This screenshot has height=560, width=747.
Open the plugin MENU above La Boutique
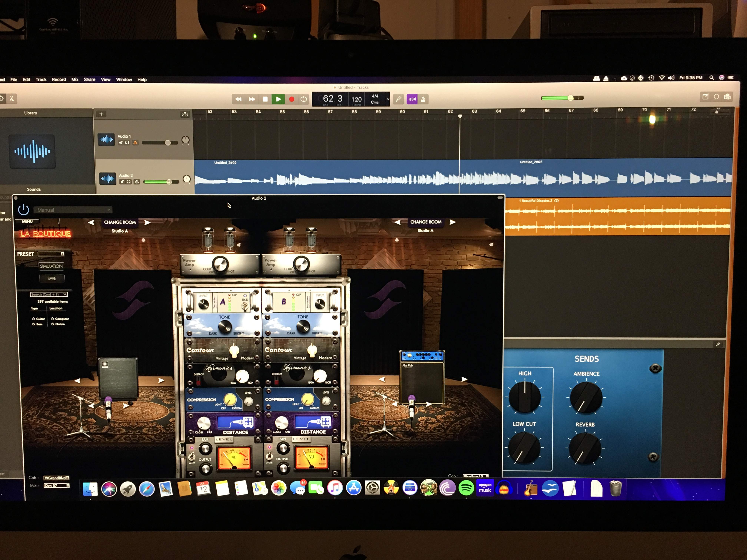pyautogui.click(x=27, y=221)
